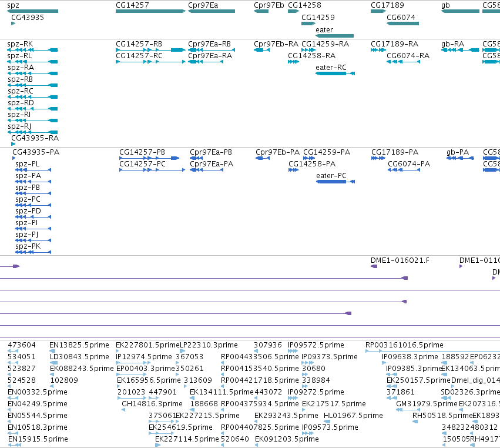The height and width of the screenshot is (448, 500).
Task: Select EST label IP09572.5prime
Action: (316, 345)
